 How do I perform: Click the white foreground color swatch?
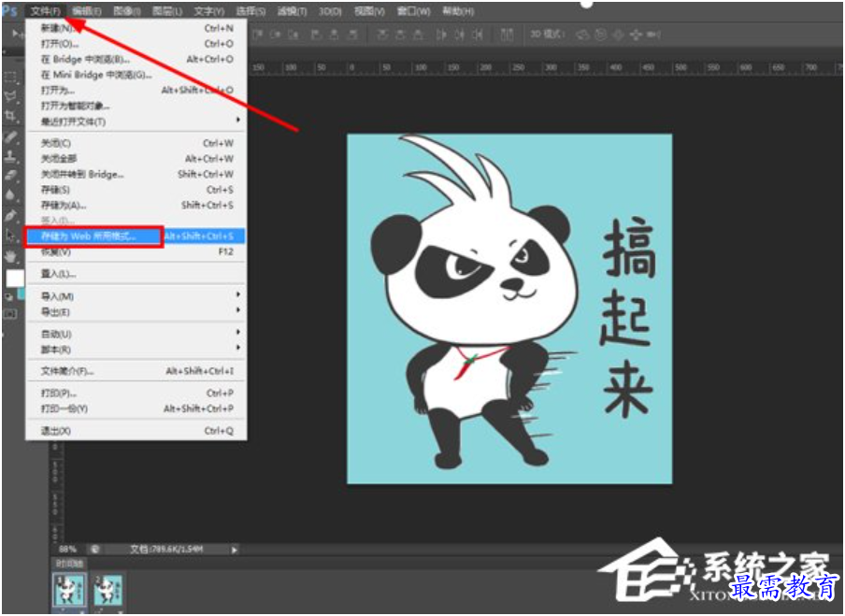15,279
